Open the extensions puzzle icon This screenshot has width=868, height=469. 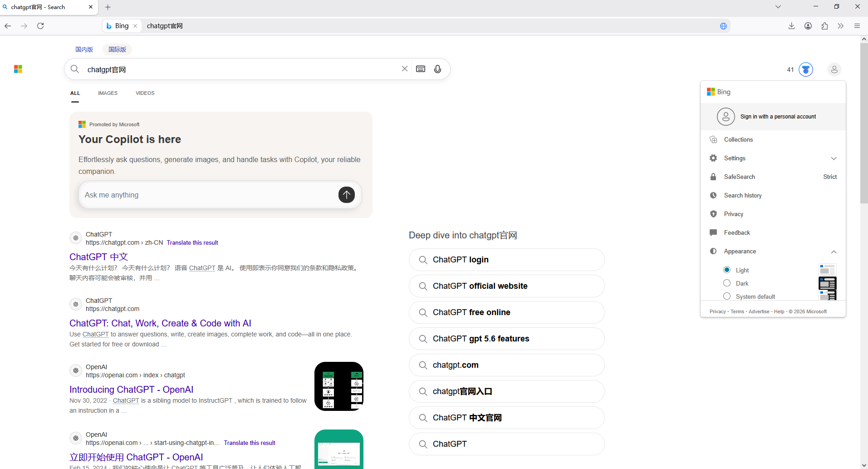pos(824,26)
